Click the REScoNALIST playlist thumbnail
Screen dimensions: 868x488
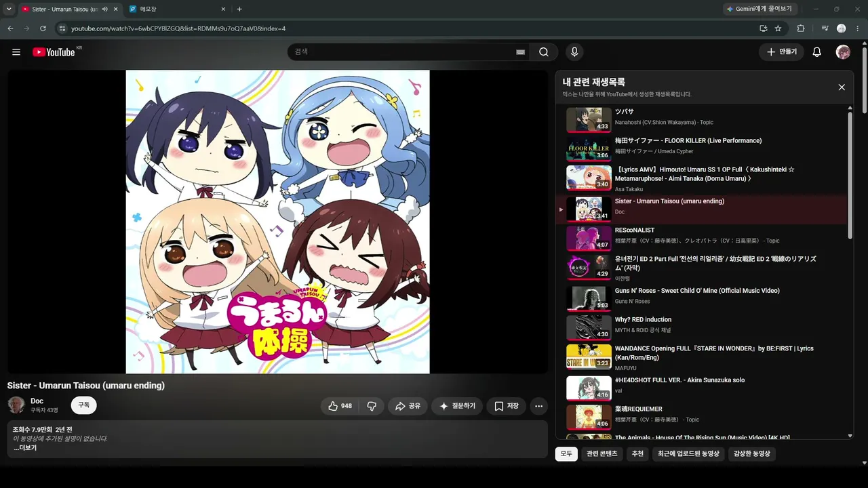click(589, 238)
